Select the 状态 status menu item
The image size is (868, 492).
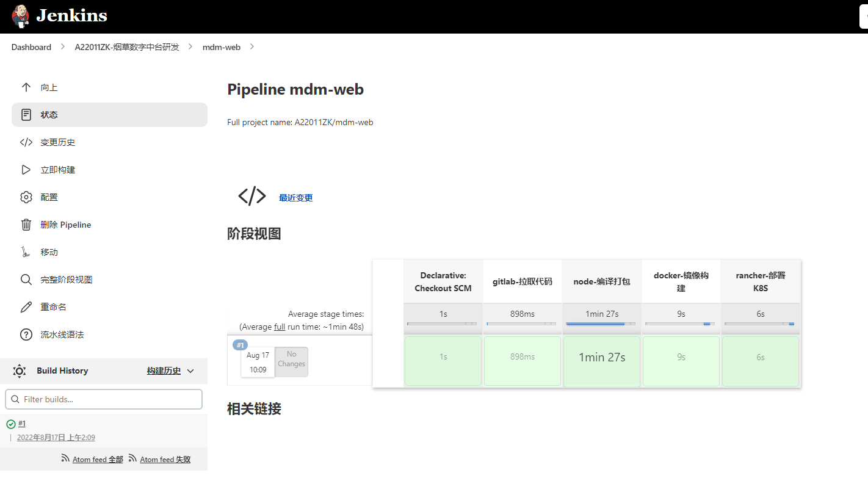point(109,115)
